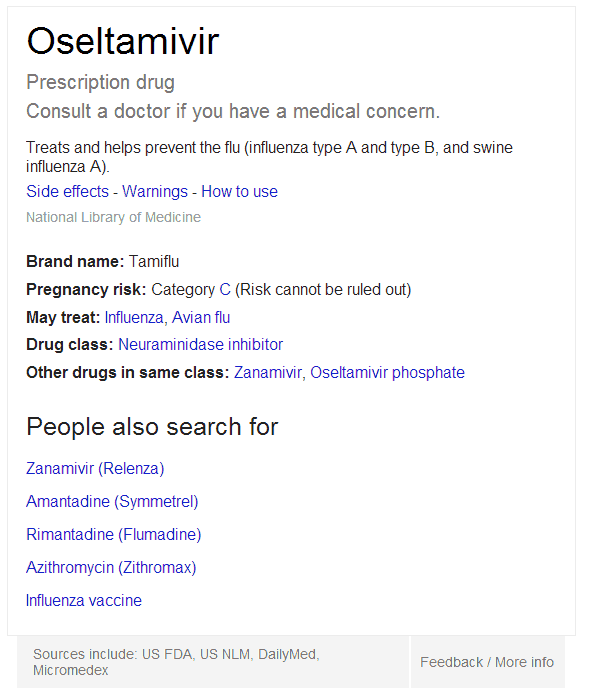Click Feedback / More info
Image resolution: width=593 pixels, height=694 pixels.
coord(487,662)
